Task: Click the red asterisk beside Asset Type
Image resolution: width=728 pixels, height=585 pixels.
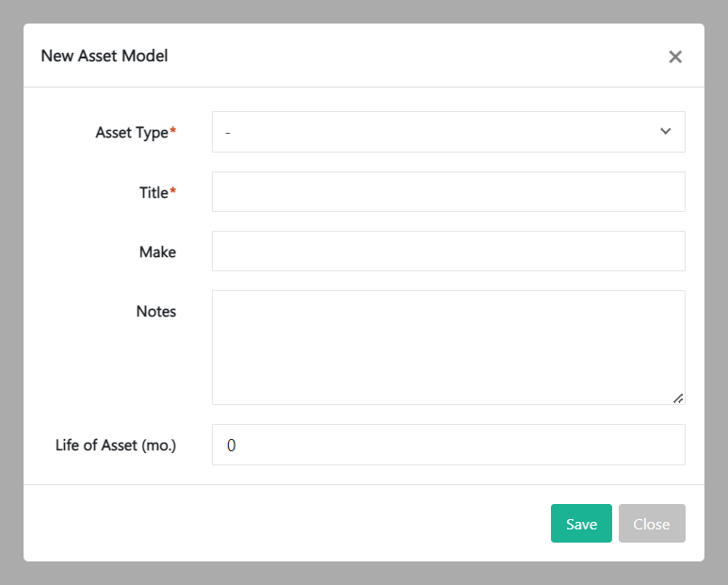Action: tap(172, 132)
